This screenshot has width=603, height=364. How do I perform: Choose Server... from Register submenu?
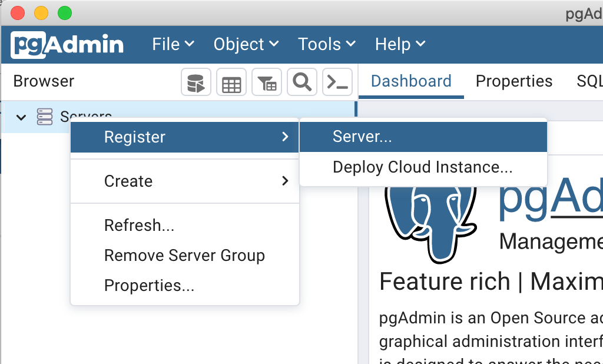tap(362, 137)
